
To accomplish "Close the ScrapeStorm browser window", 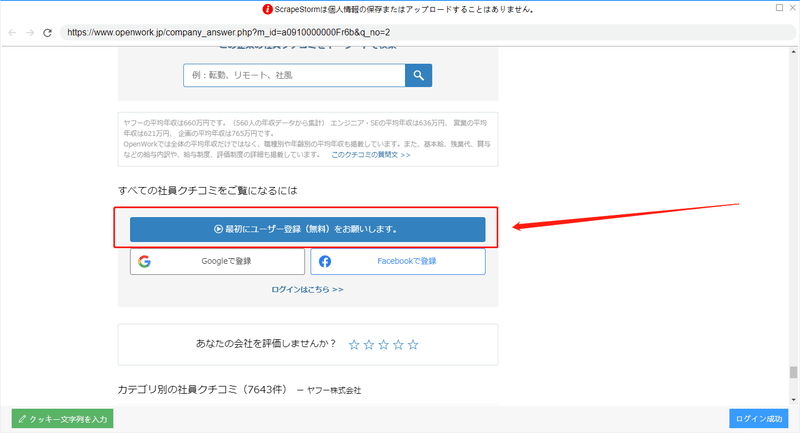I will pyautogui.click(x=792, y=8).
